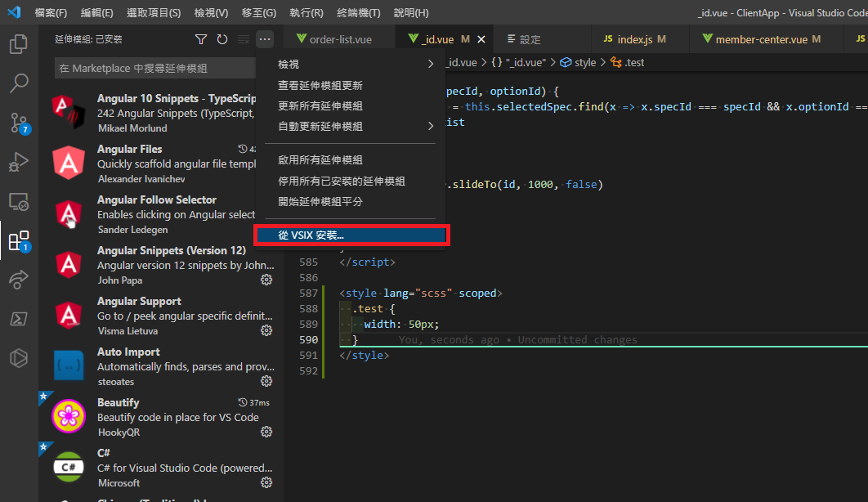Screen dimensions: 868x502
Task: Open the Run and Debug view
Action: tap(18, 162)
